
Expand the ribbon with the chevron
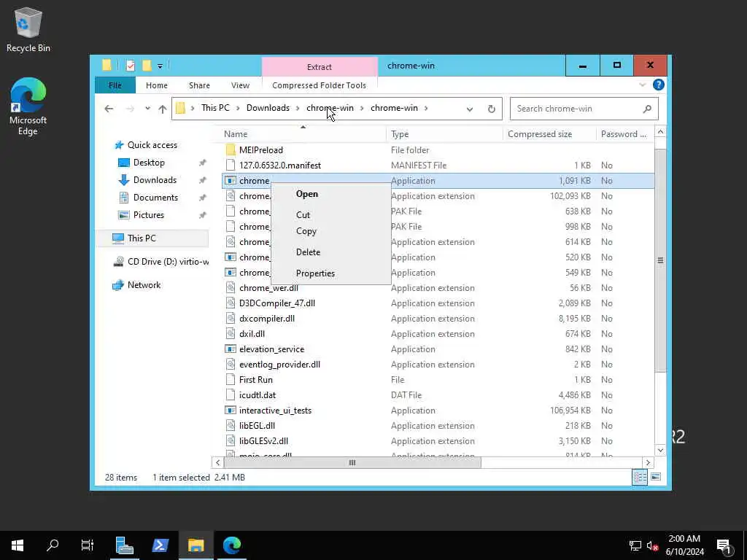642,85
